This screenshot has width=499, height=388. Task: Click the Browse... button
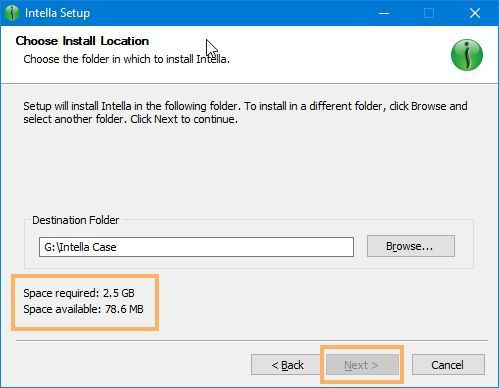(411, 246)
